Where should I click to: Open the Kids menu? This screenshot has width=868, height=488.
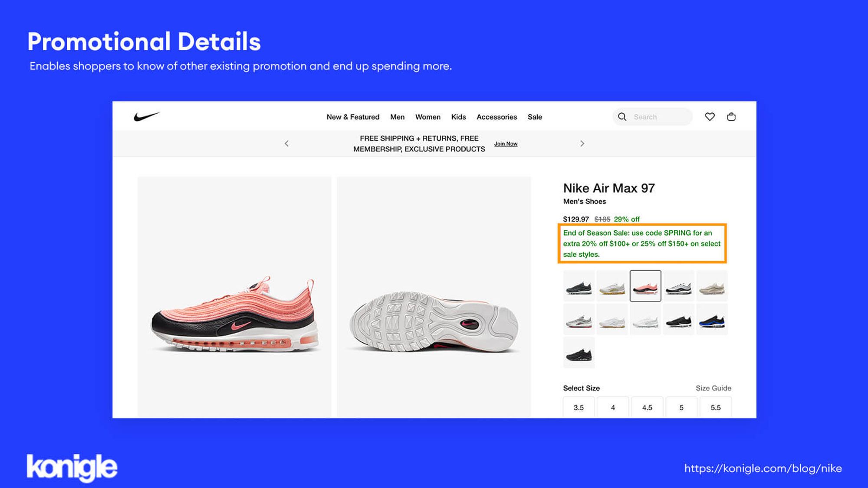coord(458,117)
